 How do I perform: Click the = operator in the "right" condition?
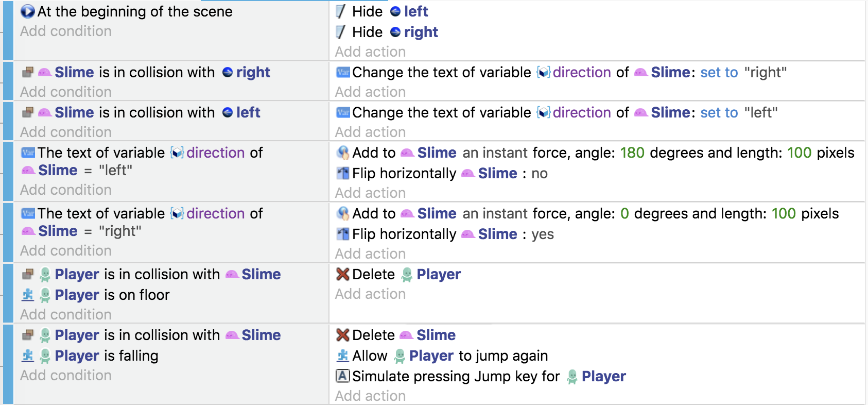click(88, 231)
